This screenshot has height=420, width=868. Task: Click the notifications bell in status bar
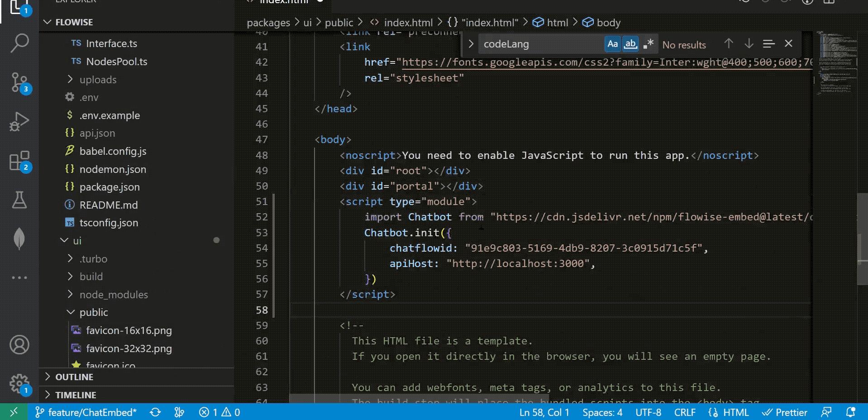pos(850,412)
